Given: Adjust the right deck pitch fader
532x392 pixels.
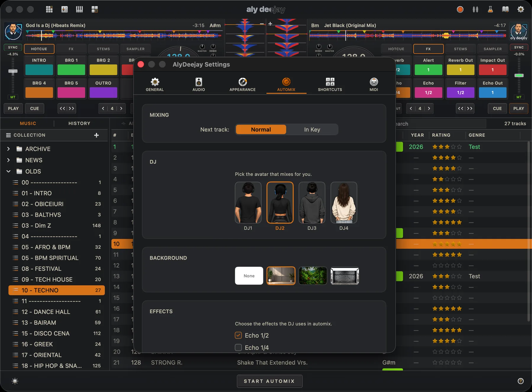Looking at the screenshot, I should (x=519, y=75).
